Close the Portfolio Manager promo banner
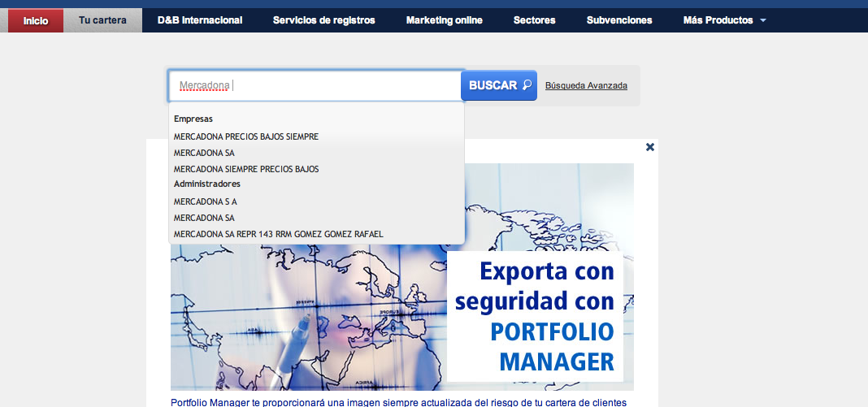868x407 pixels. [x=649, y=147]
